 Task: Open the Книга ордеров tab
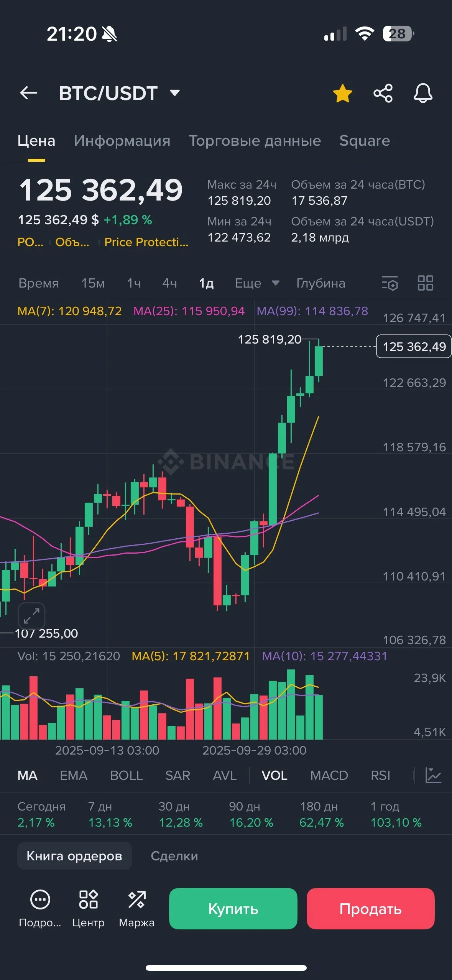(74, 856)
